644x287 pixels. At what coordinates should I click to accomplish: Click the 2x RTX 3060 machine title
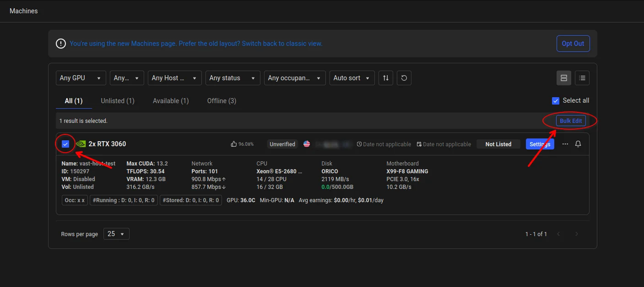click(107, 144)
